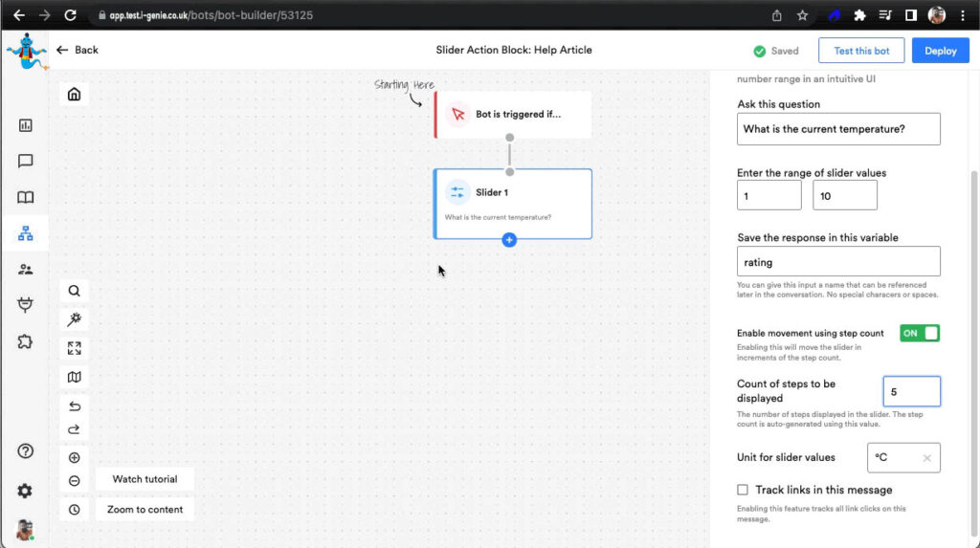Clear the °C unit with the X

(926, 458)
